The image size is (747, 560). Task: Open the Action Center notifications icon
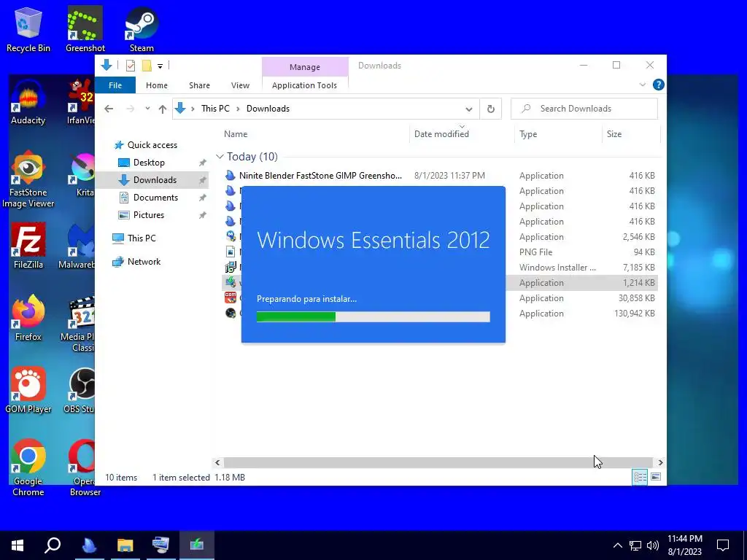[x=723, y=545]
